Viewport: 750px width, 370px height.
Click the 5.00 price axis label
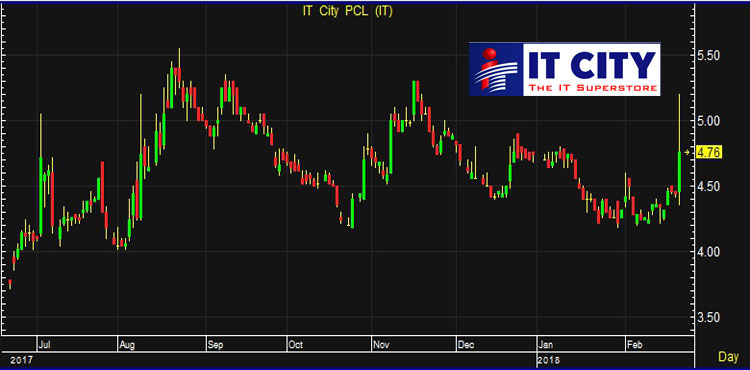pos(710,120)
